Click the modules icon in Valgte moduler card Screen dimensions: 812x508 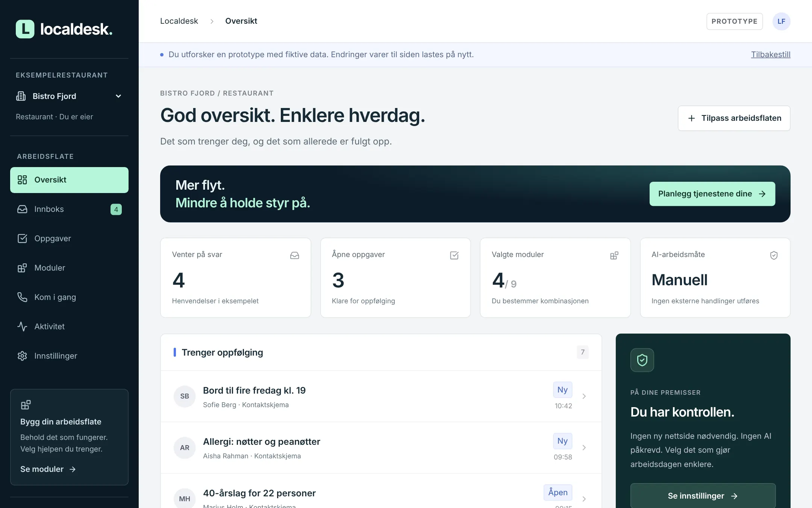(614, 256)
